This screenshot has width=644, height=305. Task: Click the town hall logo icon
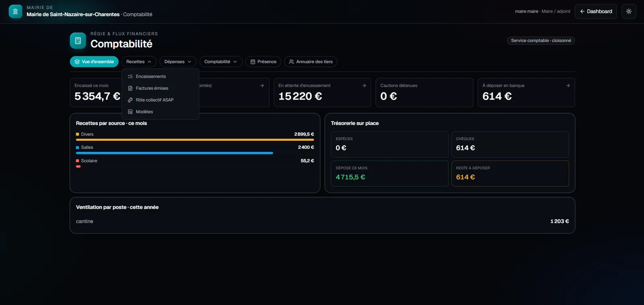click(x=15, y=11)
